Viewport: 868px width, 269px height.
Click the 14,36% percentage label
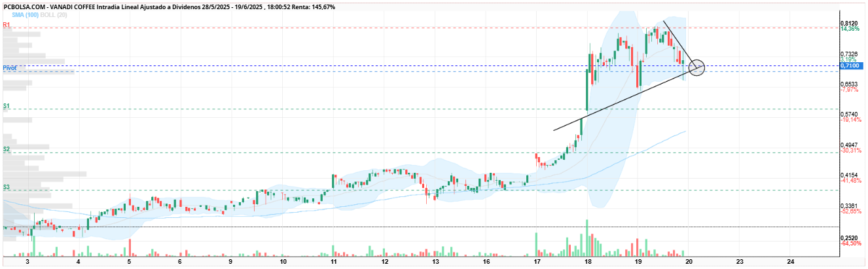[850, 29]
